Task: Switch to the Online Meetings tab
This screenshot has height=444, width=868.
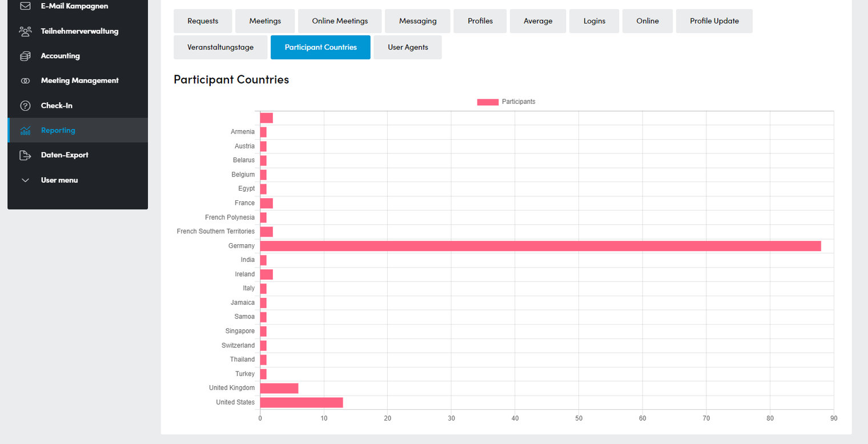Action: coord(340,21)
